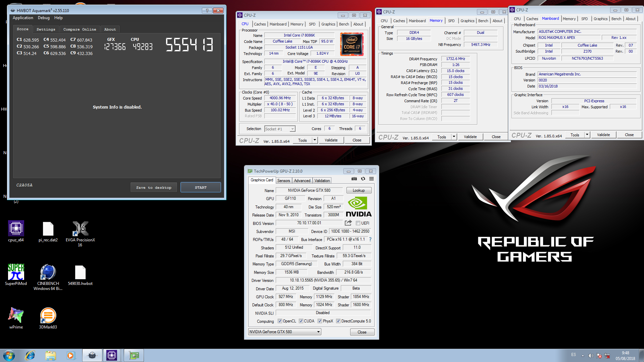
Task: Open the Sensors tab in GPU-Z
Action: coord(283,181)
